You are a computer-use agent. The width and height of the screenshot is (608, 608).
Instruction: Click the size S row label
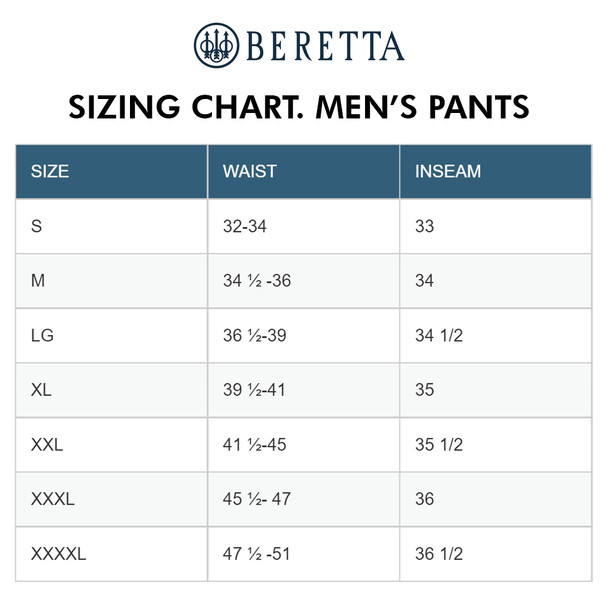[x=37, y=226]
